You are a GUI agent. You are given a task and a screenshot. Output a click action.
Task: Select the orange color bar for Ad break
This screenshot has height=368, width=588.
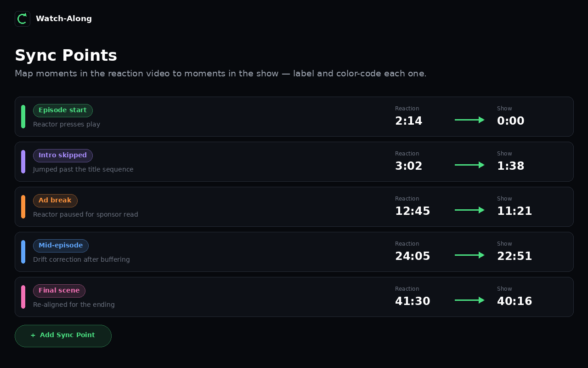(23, 207)
